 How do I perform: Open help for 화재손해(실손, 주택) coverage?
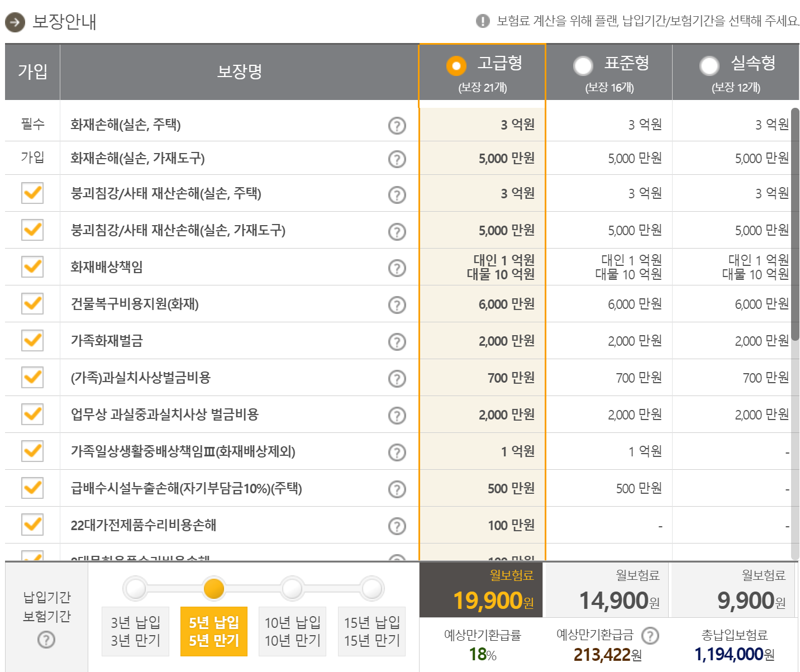(397, 126)
